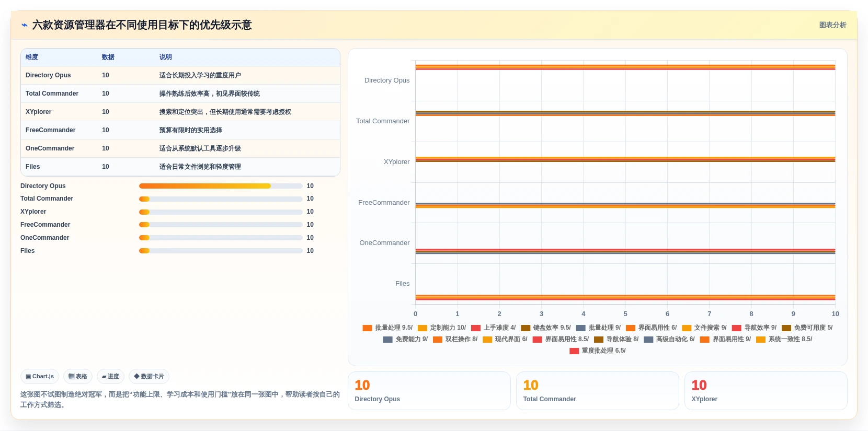Click the lightning icon beside the page title
This screenshot has width=868, height=431.
tap(24, 25)
